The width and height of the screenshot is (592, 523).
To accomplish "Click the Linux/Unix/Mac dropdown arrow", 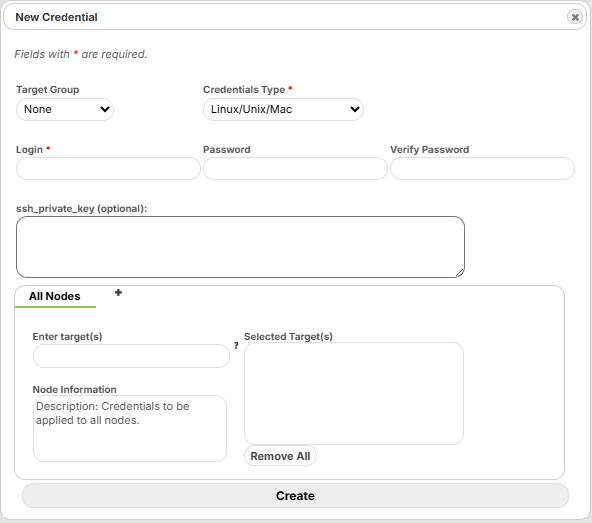I will [355, 110].
